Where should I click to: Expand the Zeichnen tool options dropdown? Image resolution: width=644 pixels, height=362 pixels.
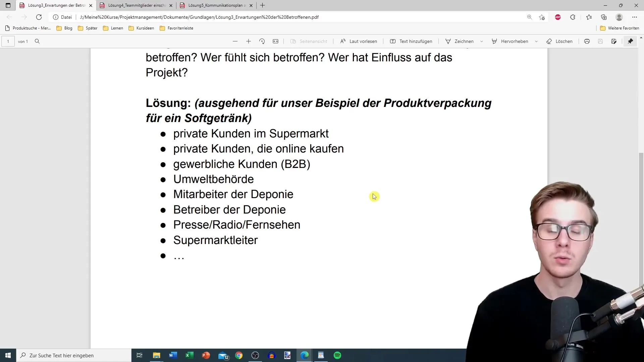[482, 41]
